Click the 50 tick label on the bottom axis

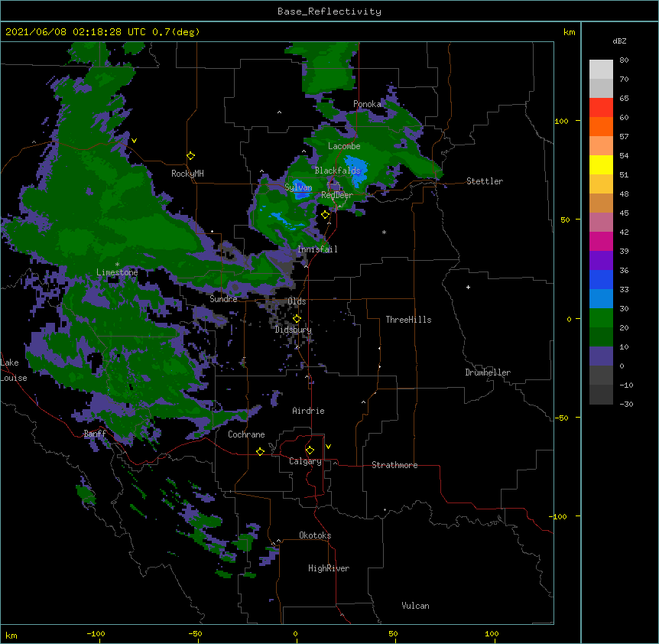point(393,633)
